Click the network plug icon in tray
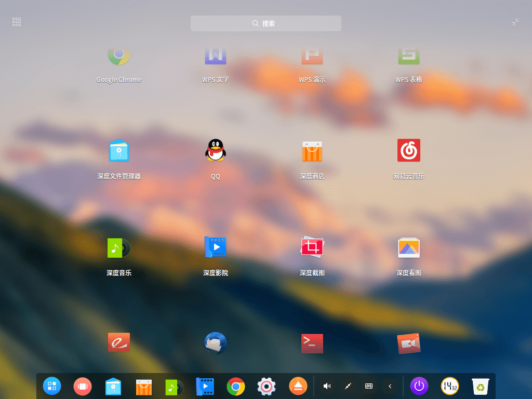The height and width of the screenshot is (399, 532). (x=348, y=386)
